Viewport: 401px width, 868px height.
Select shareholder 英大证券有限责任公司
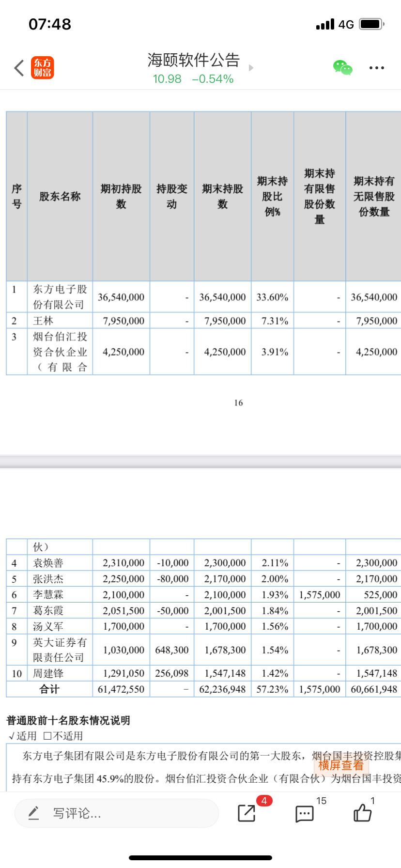[60, 650]
